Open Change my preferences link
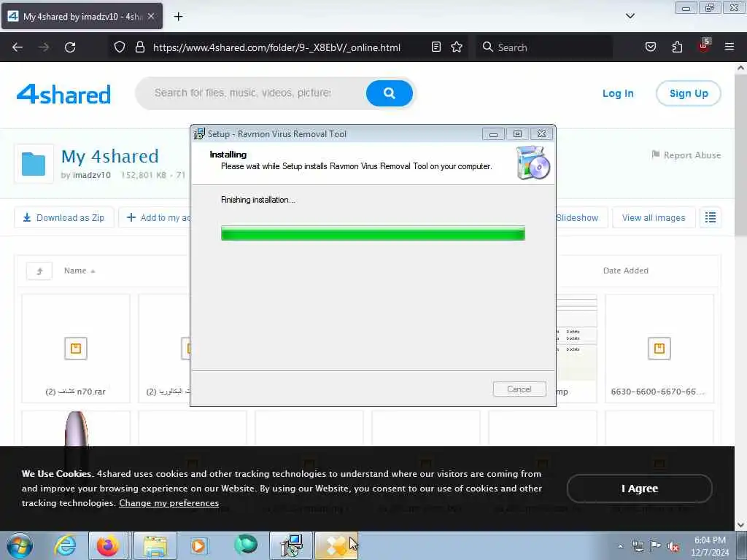This screenshot has width=747, height=560. 169,503
